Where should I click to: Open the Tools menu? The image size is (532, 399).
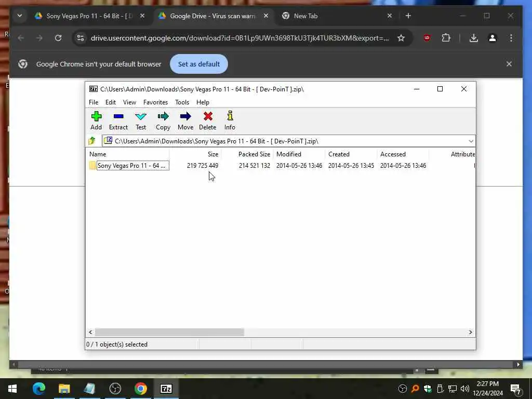pyautogui.click(x=182, y=102)
